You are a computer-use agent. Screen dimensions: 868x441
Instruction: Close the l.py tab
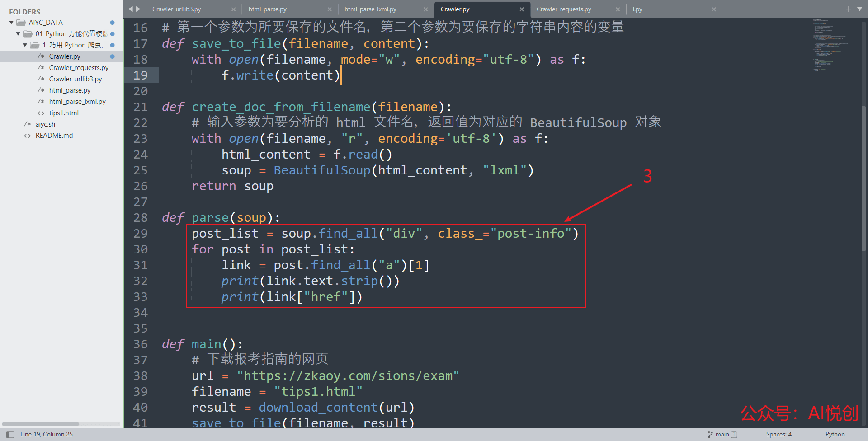(714, 9)
